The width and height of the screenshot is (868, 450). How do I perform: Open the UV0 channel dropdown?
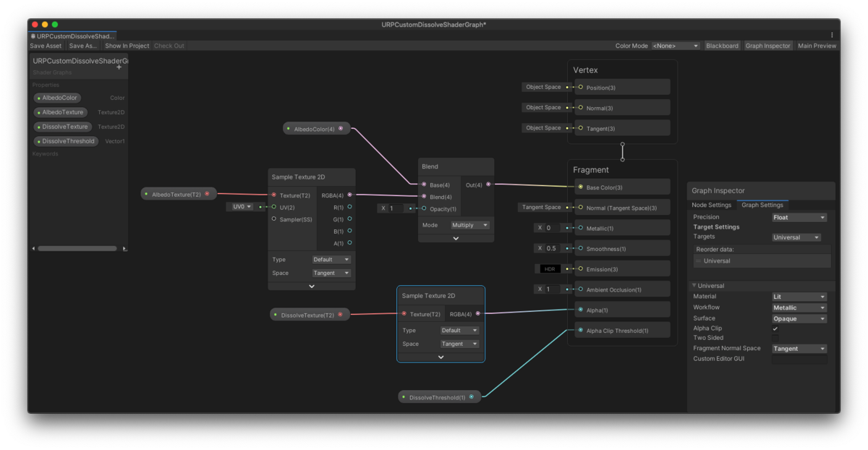[241, 206]
